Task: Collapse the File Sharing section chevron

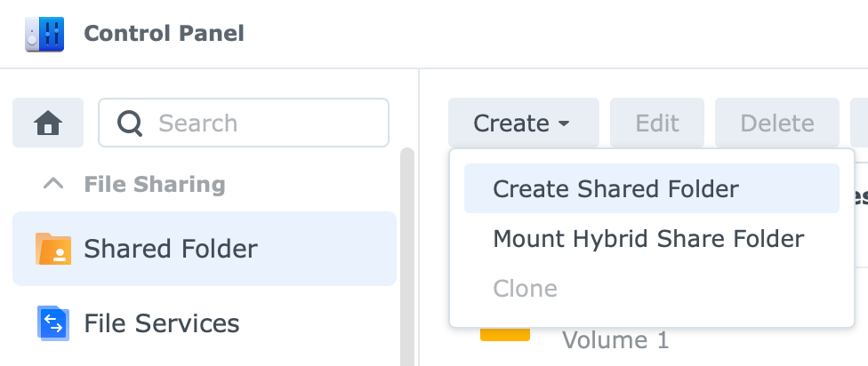Action: coord(53,184)
